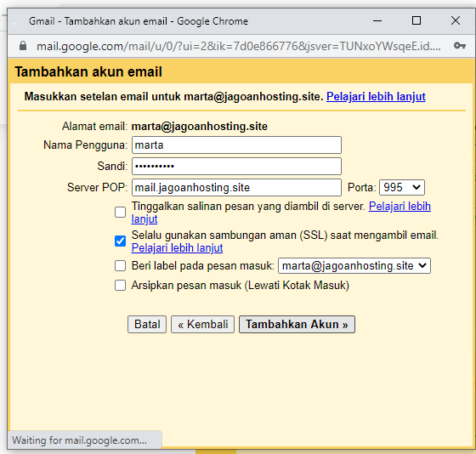Open the Porta 995 dropdown
This screenshot has width=476, height=454.
pyautogui.click(x=401, y=187)
